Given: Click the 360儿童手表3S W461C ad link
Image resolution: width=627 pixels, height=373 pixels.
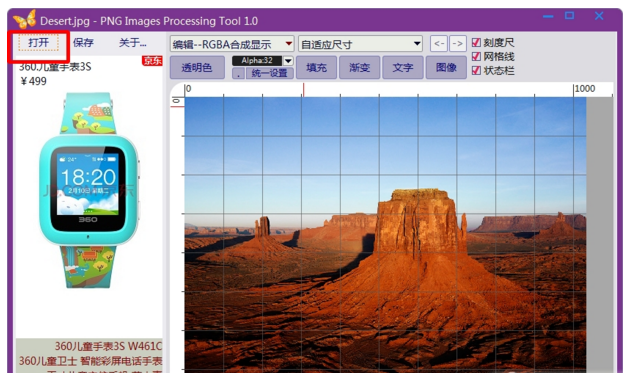Looking at the screenshot, I should coord(108,346).
